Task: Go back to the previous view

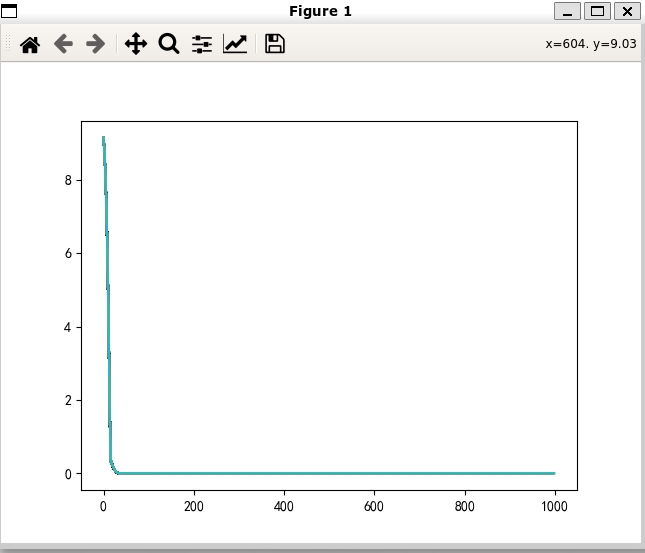Action: (63, 44)
